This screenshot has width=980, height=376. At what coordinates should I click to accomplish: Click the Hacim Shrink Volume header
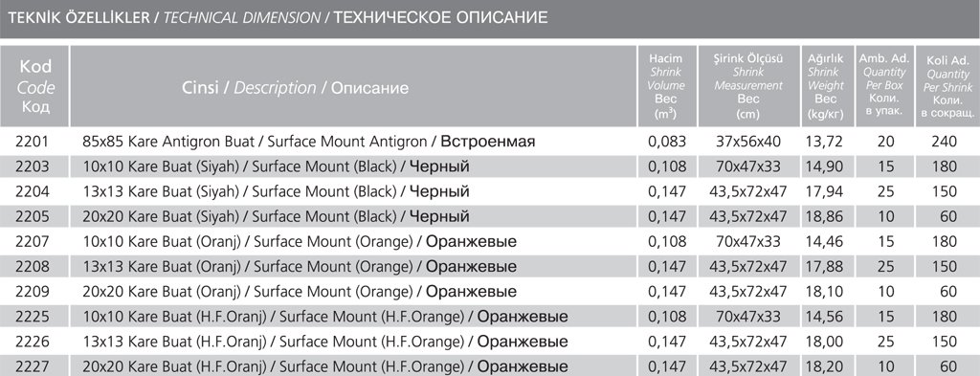click(x=666, y=86)
